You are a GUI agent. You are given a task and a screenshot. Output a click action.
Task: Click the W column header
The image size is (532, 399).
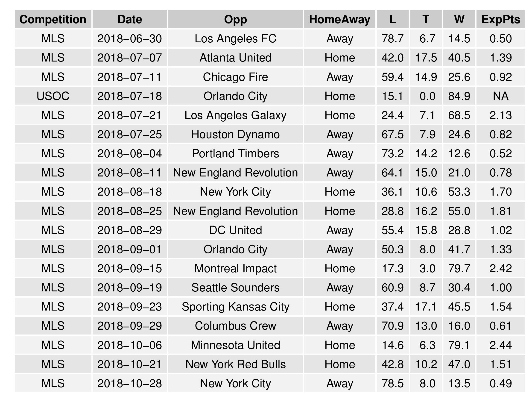pos(459,19)
